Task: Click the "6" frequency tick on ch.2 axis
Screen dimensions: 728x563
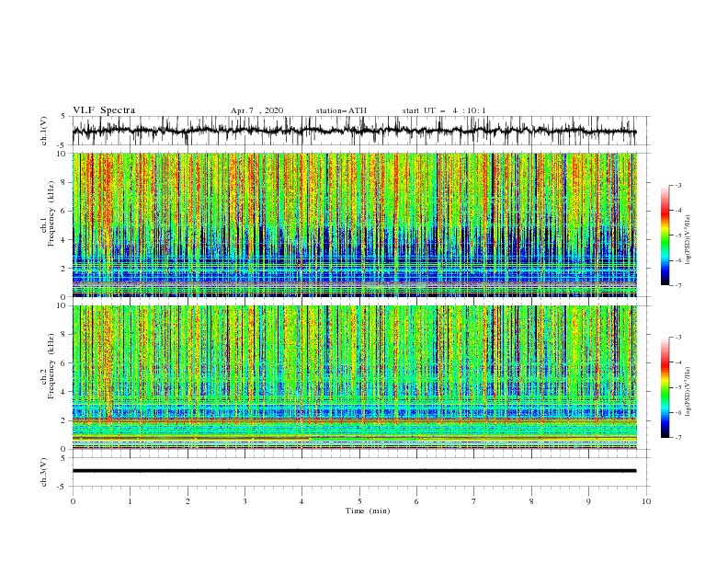Action: pos(65,363)
